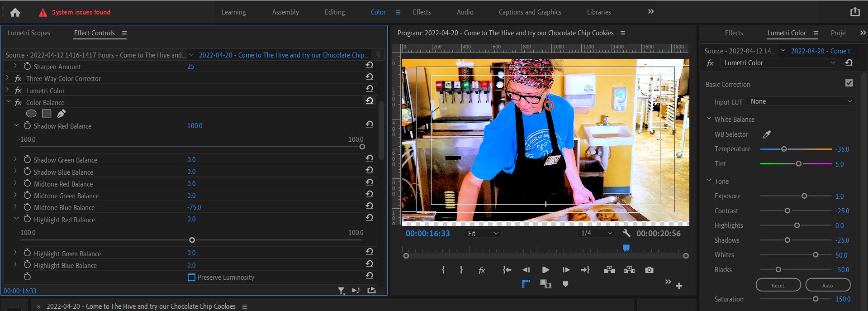Screen dimensions: 868x311
Task: Open the Captions and Graphics workspace
Action: (530, 12)
